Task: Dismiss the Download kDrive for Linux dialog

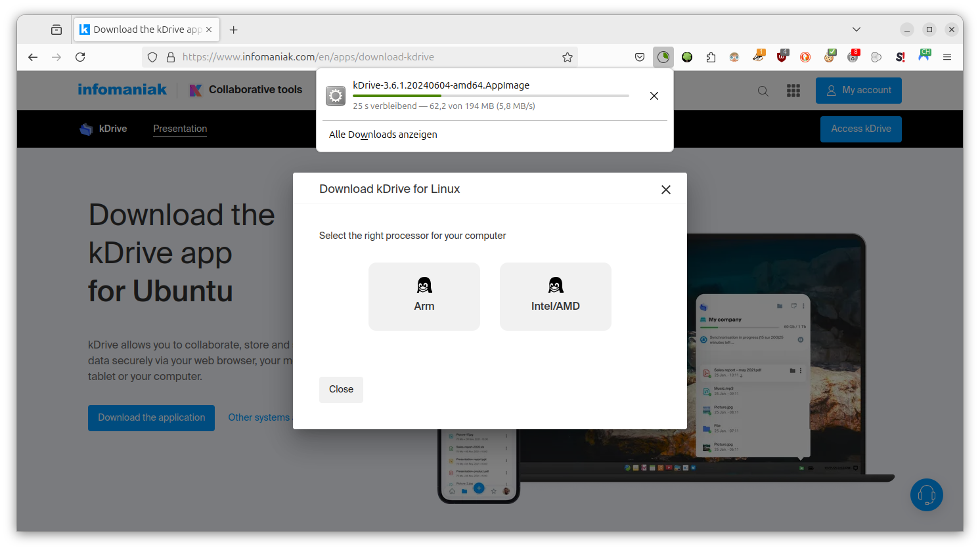Action: (x=665, y=190)
